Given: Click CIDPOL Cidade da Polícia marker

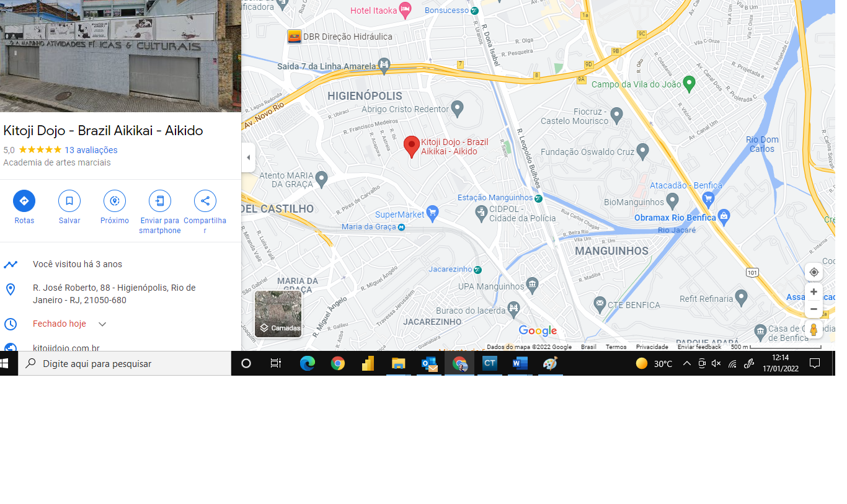Looking at the screenshot, I should click(481, 214).
